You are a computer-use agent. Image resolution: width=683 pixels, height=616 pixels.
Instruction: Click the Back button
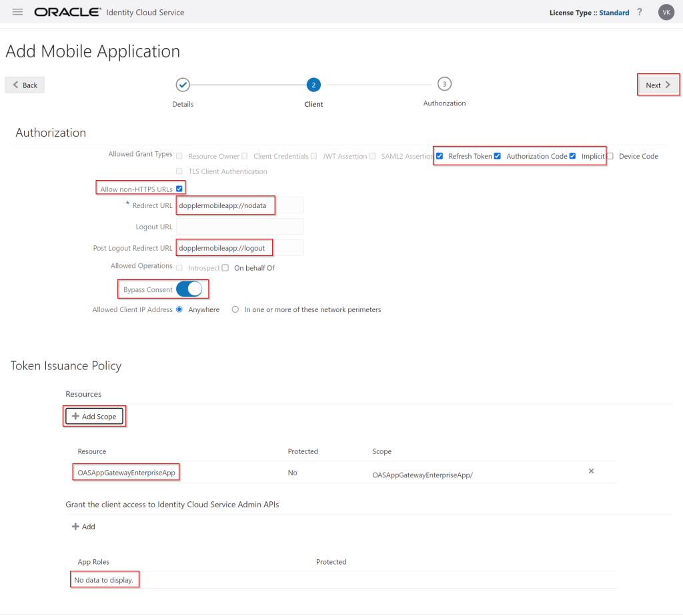coord(24,85)
